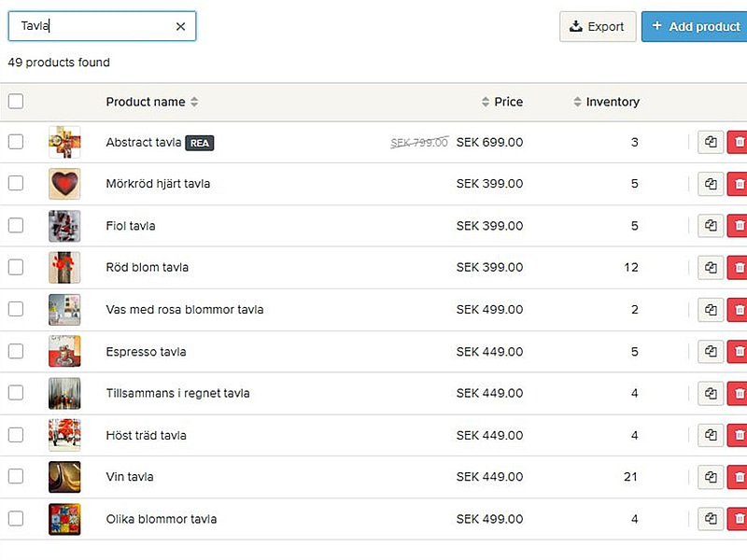This screenshot has height=560, width=747.
Task: Sort products by the Inventory column
Action: (x=607, y=102)
